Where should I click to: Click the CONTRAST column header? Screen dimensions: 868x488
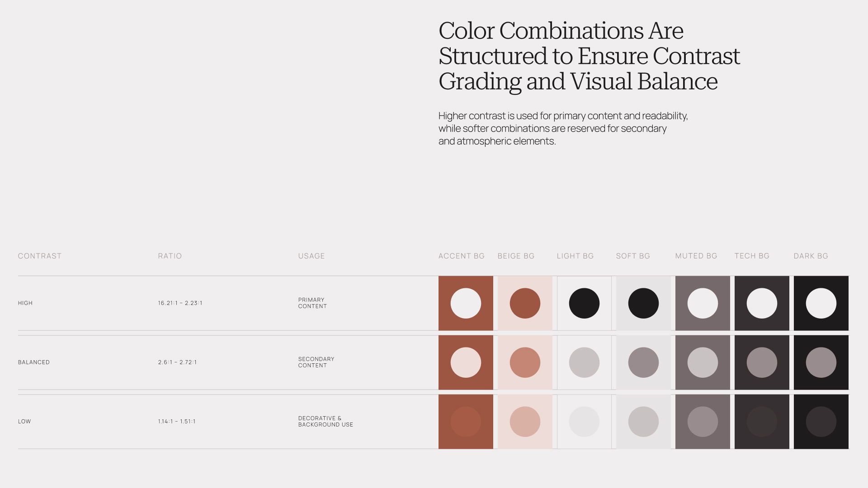click(40, 256)
